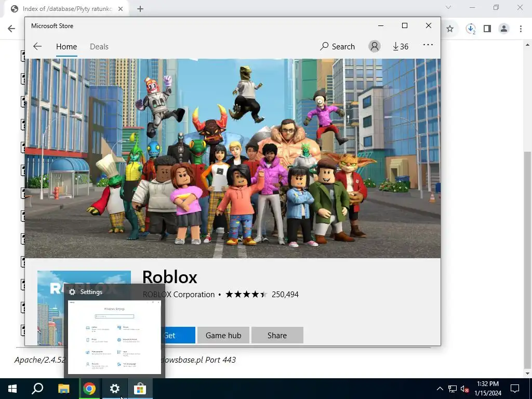The height and width of the screenshot is (399, 532).
Task: Click the Settings preview title label
Action: [91, 292]
